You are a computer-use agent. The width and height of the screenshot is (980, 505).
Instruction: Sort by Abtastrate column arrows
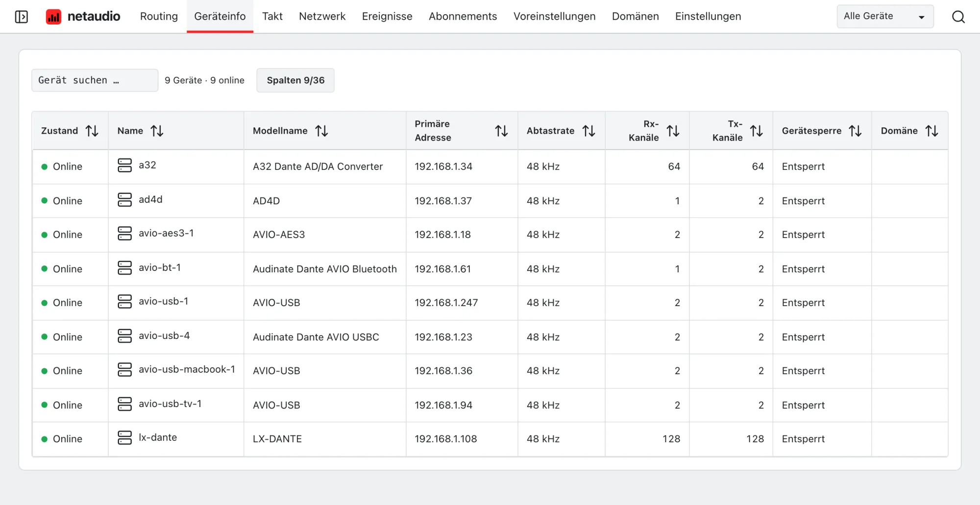point(588,131)
